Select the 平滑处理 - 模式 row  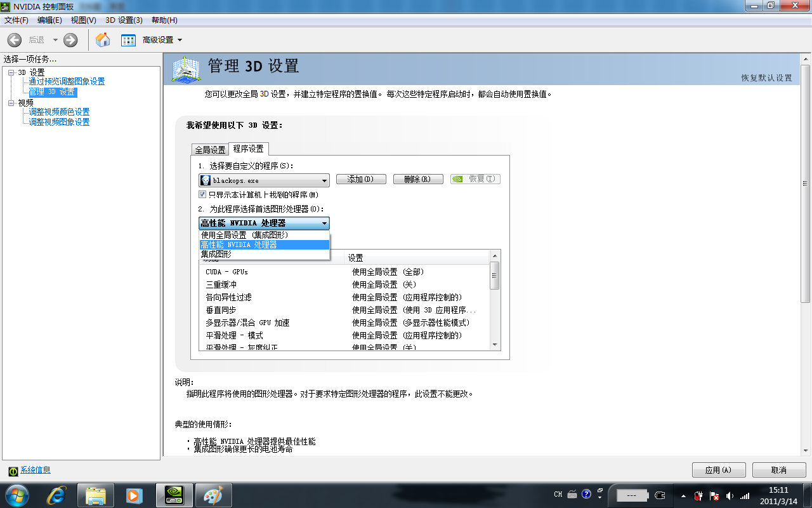(344, 335)
